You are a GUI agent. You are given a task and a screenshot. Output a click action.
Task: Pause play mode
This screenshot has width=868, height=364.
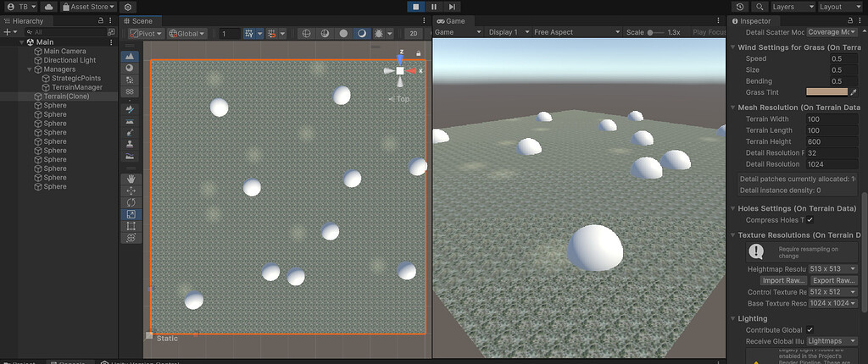tap(434, 7)
